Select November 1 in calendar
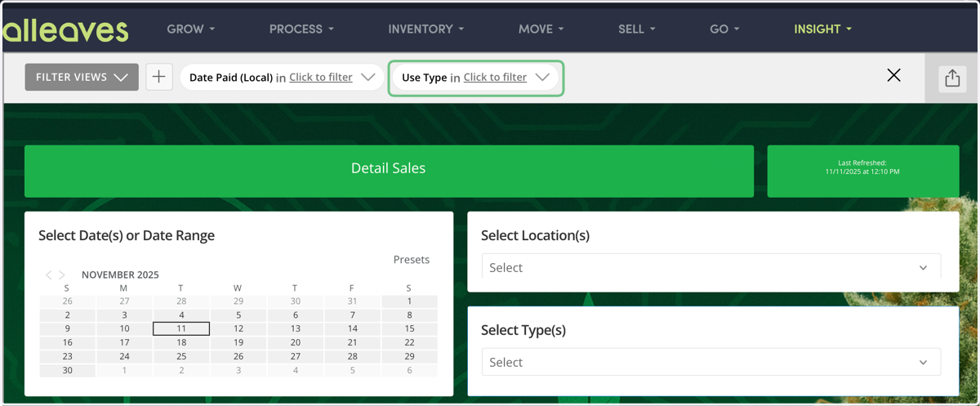The width and height of the screenshot is (980, 406). [x=409, y=301]
